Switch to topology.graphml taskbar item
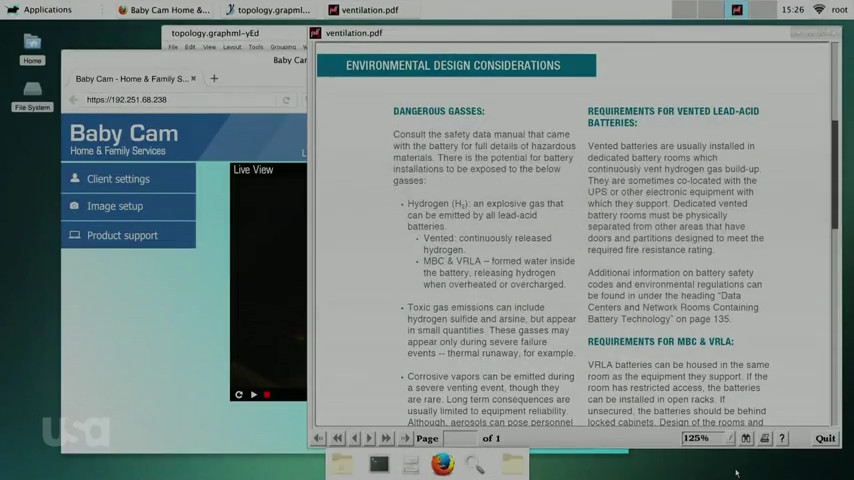 (268, 10)
